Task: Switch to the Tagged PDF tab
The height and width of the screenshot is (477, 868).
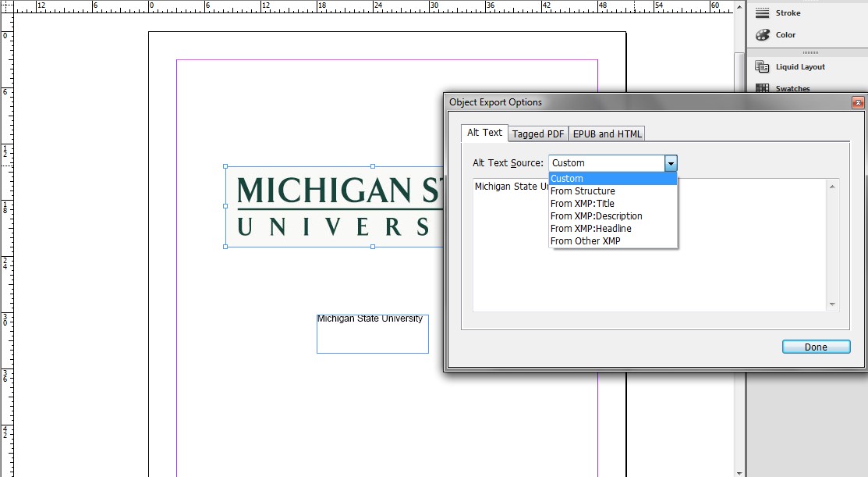Action: 537,133
